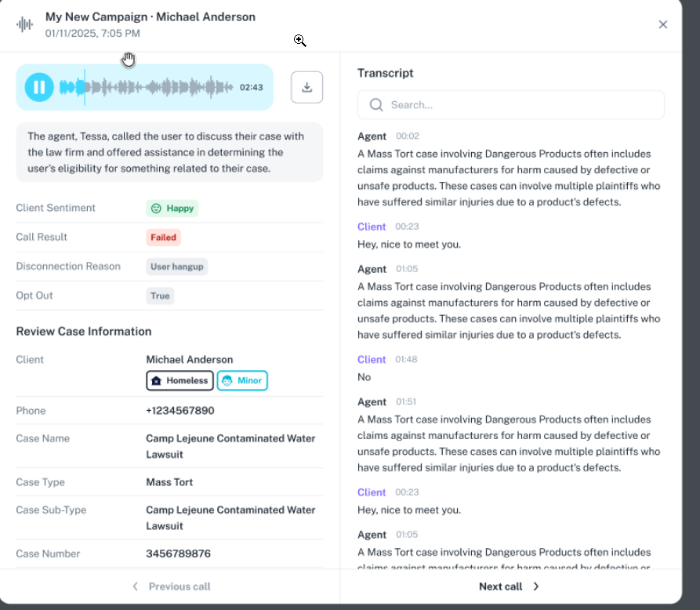Click the right chevron on Next call
Viewport: 700px width, 610px height.
[x=536, y=586]
